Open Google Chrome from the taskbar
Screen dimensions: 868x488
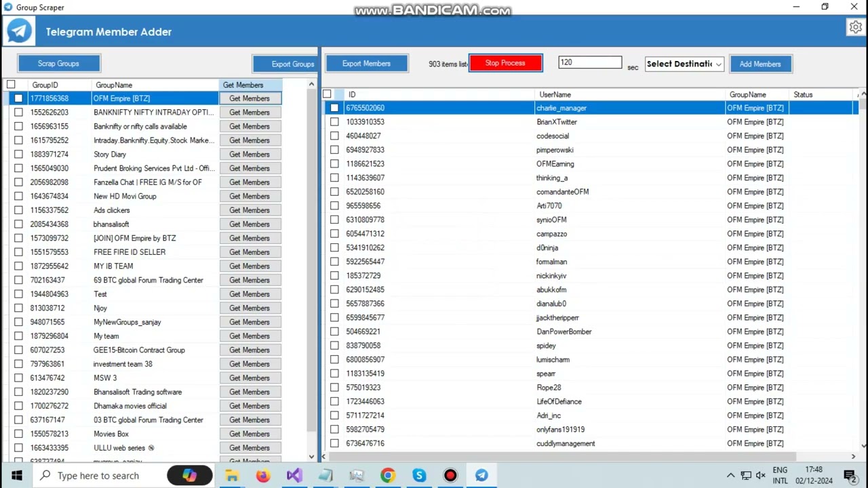tap(388, 475)
